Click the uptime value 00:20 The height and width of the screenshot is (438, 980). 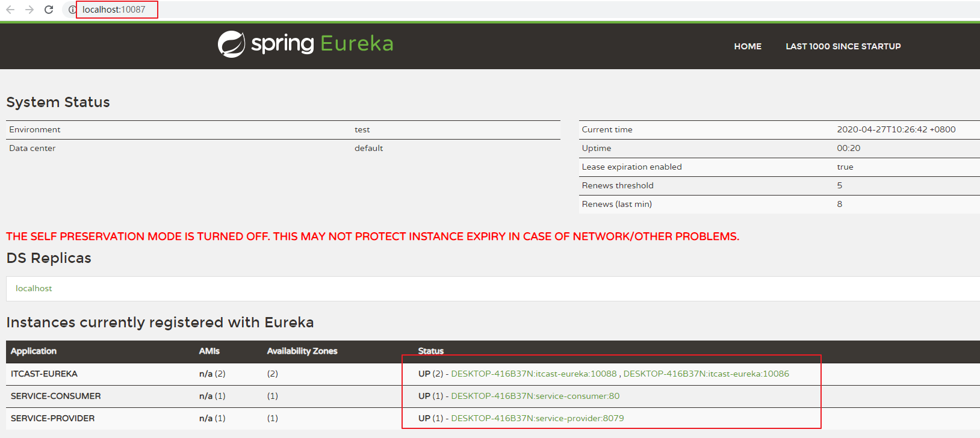pyautogui.click(x=849, y=148)
